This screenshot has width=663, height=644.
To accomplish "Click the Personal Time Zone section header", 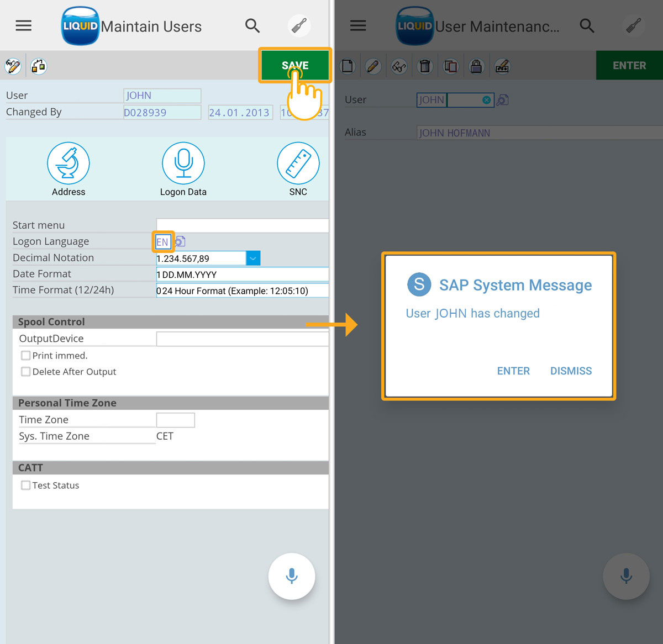I will pyautogui.click(x=170, y=403).
